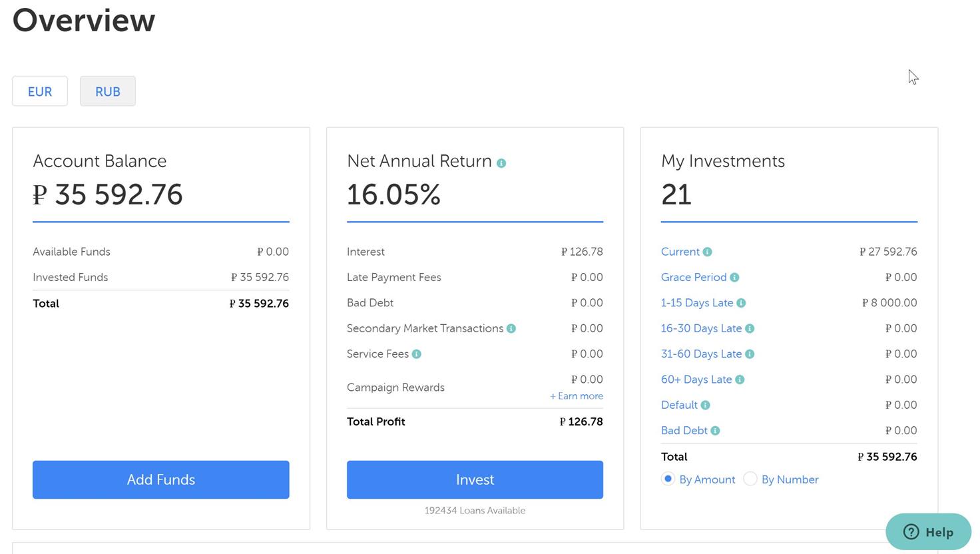The height and width of the screenshot is (554, 980).
Task: Open the Earn more campaign link
Action: 577,396
